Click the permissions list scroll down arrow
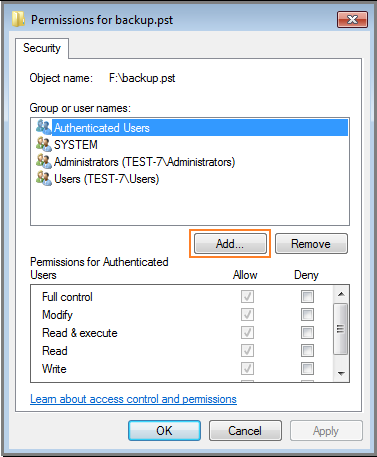 click(x=341, y=373)
